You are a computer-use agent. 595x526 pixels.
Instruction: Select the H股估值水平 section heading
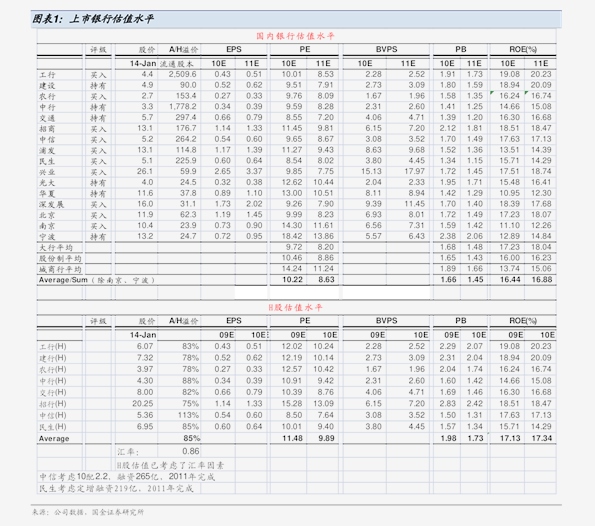tap(295, 307)
